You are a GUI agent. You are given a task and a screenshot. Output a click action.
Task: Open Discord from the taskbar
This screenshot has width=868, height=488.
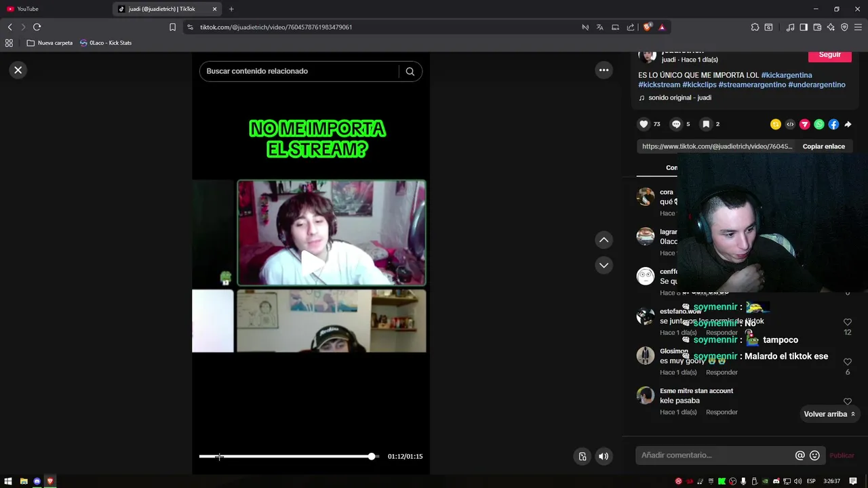pos(37,481)
